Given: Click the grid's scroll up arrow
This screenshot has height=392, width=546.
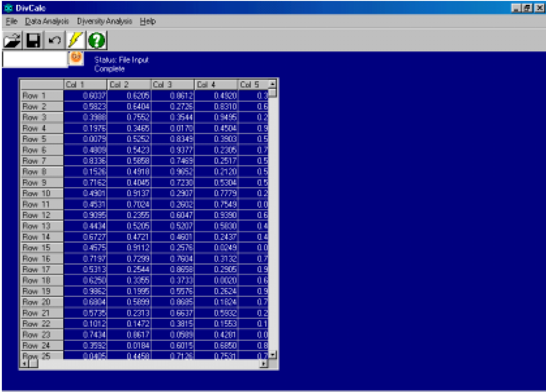Looking at the screenshot, I should pos(272,84).
